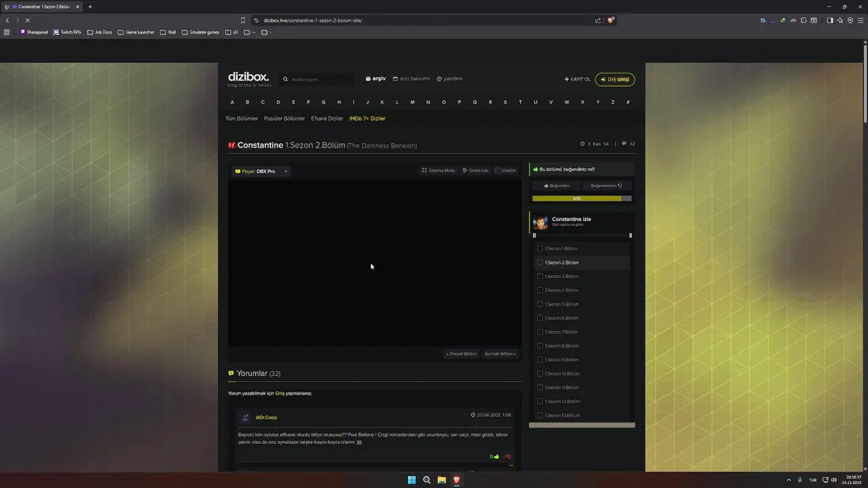Image resolution: width=868 pixels, height=488 pixels.
Task: Open Brave Shields lion icon
Action: (611, 20)
